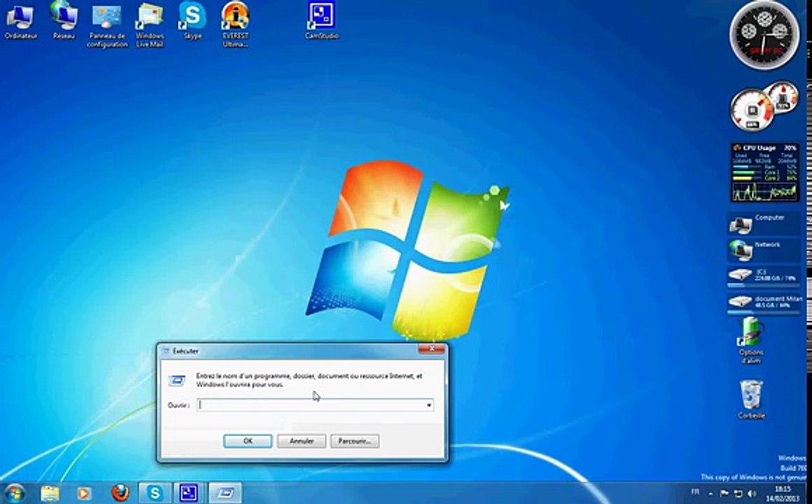The image size is (812, 504).
Task: Click into the Ouvrir text field
Action: click(x=311, y=405)
